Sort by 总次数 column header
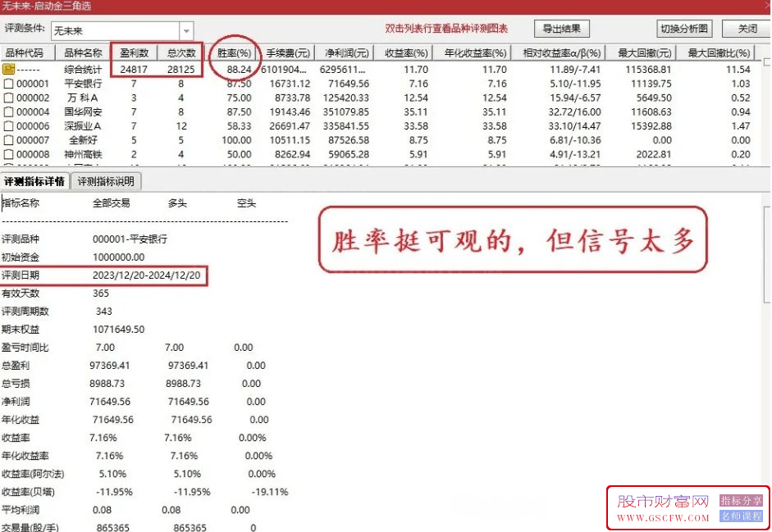Viewport: 772px width, 532px height. click(180, 52)
